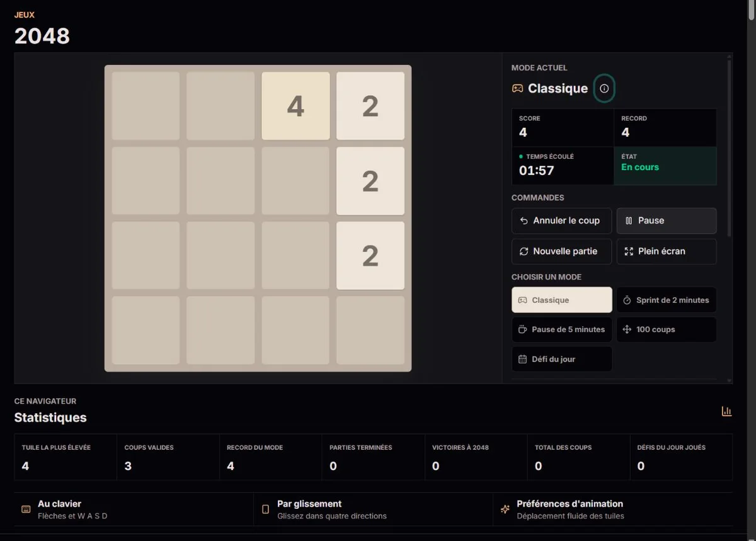Click the DÉFIS DU JOUR JOUÉS statistic
The image size is (756, 541).
pos(681,457)
